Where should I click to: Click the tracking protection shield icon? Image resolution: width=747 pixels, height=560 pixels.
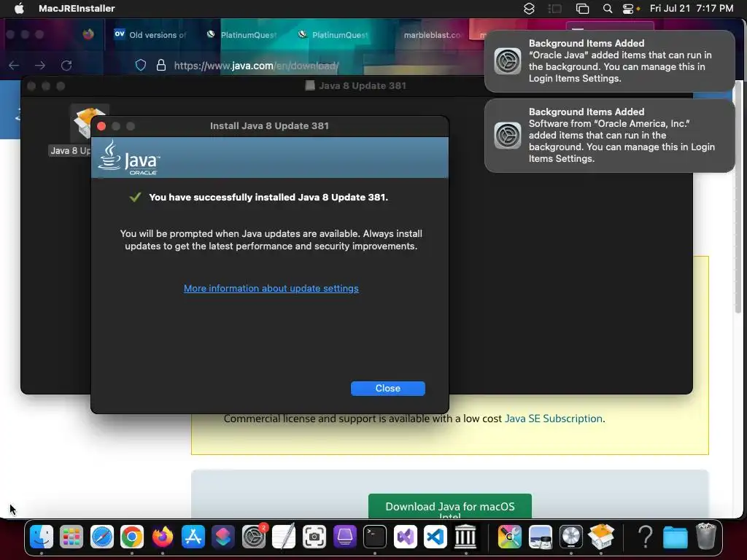141,65
